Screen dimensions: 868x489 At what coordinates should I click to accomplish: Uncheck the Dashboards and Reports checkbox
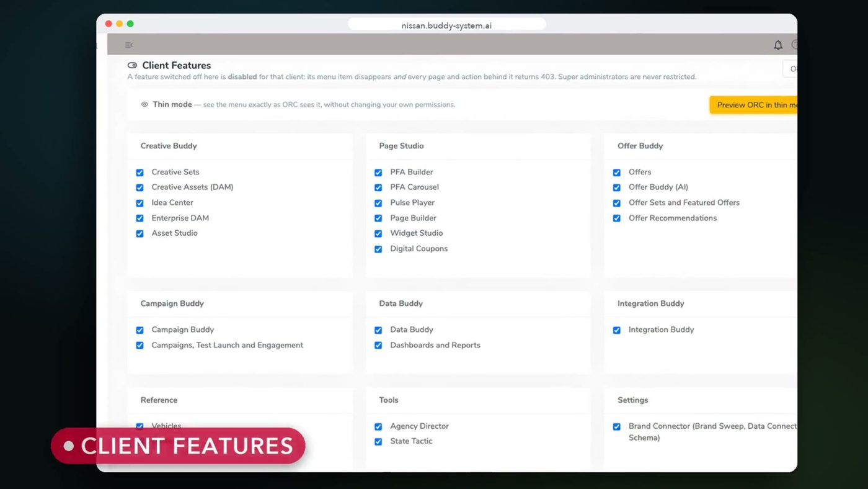(378, 346)
